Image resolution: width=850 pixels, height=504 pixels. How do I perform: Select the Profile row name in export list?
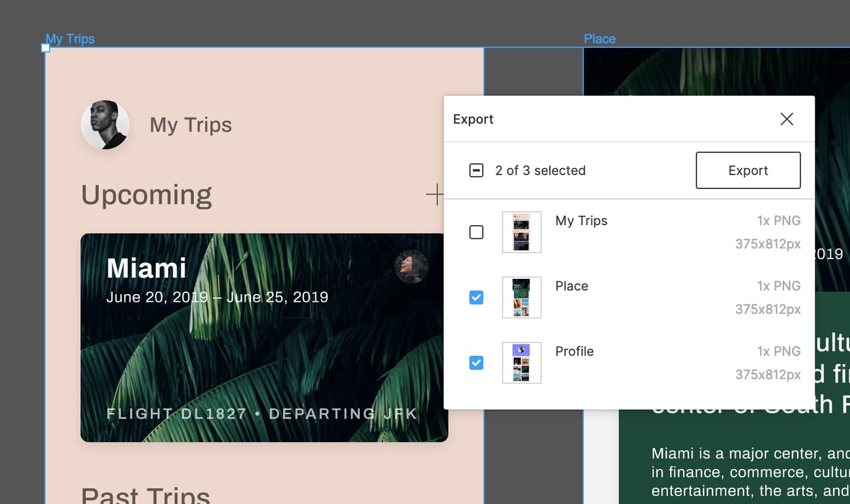click(x=574, y=351)
